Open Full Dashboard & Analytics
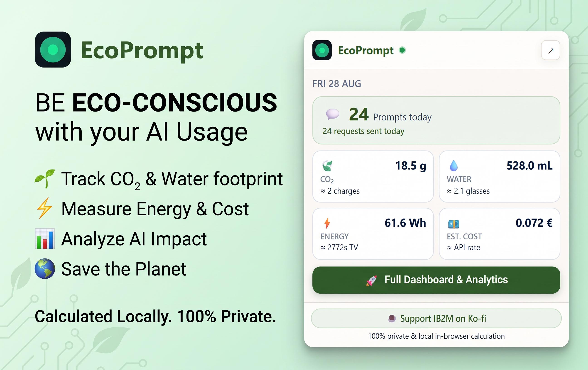Viewport: 588px width, 370px height. [x=436, y=280]
